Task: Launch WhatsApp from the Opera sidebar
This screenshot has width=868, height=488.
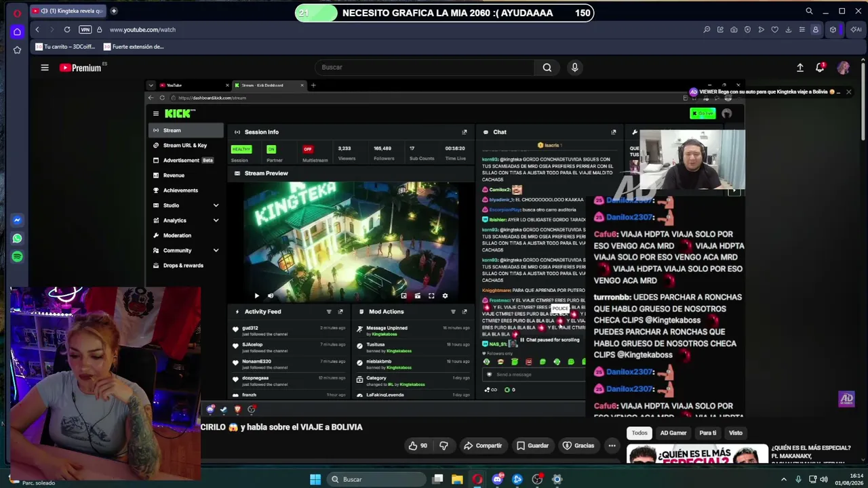Action: pyautogui.click(x=17, y=239)
